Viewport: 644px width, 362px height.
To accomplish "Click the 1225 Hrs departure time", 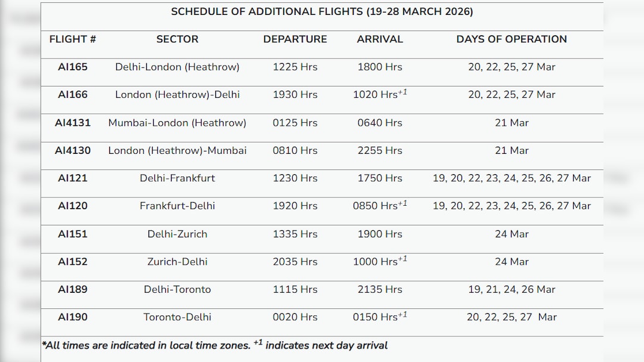I will pos(295,67).
